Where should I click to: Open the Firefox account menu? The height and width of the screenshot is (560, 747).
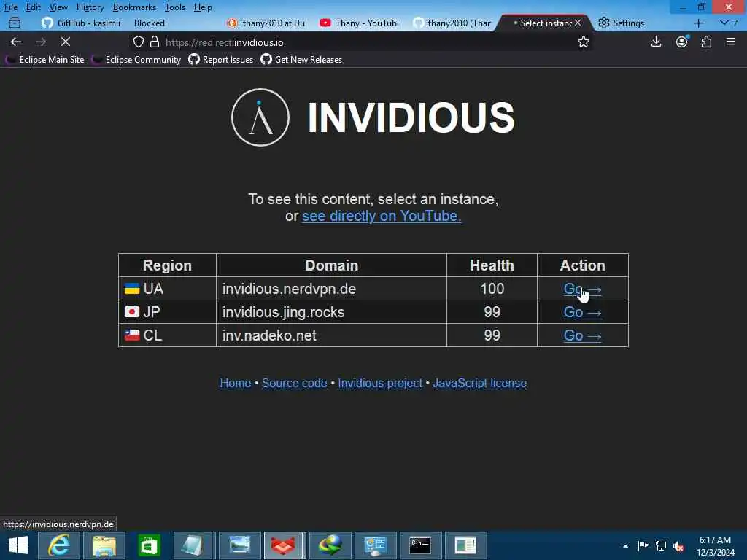click(682, 42)
